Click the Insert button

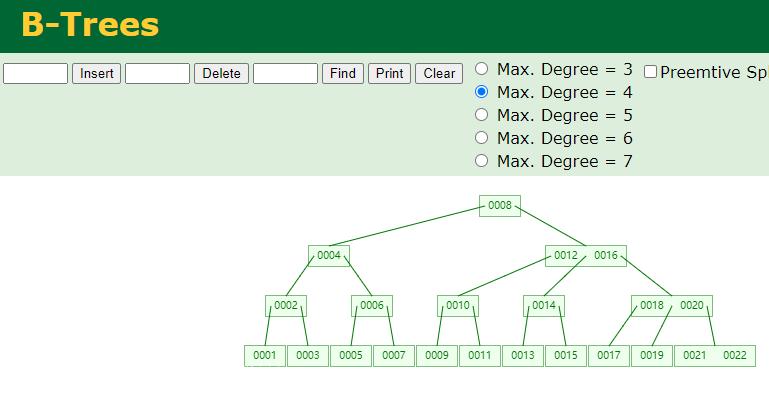point(96,74)
